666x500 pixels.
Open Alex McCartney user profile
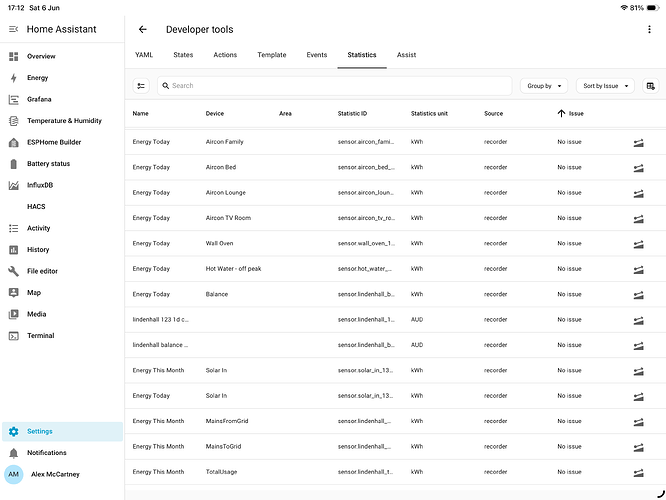pos(62,475)
